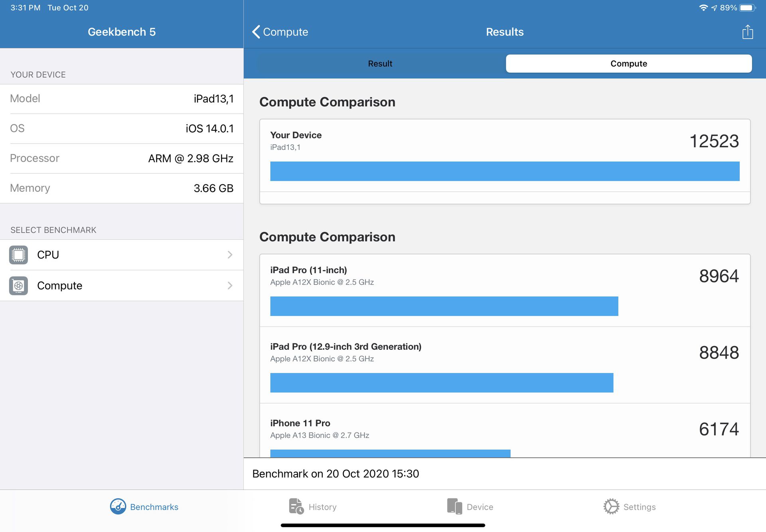The image size is (766, 532).
Task: Tap the 'iOS 14.0.1' OS value
Action: [x=209, y=128]
